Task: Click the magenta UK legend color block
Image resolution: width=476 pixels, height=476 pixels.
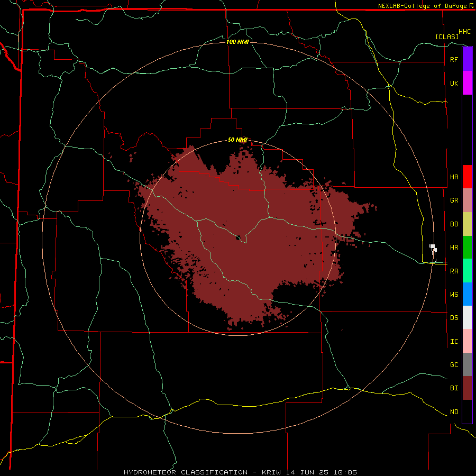Action: tap(467, 83)
